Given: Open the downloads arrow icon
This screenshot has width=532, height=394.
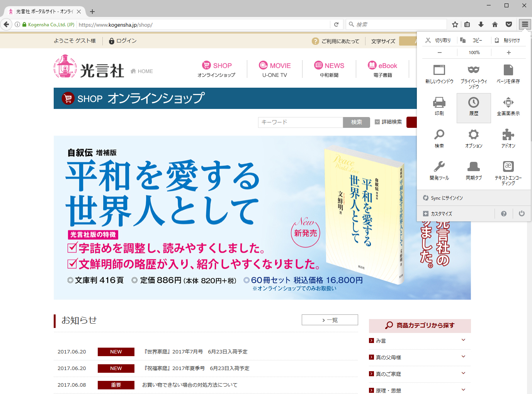Looking at the screenshot, I should pyautogui.click(x=481, y=24).
